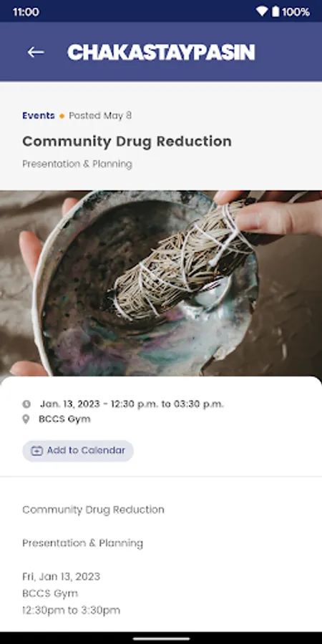Tap the Presentation & Planning subtitle
The height and width of the screenshot is (644, 322).
pos(77,165)
